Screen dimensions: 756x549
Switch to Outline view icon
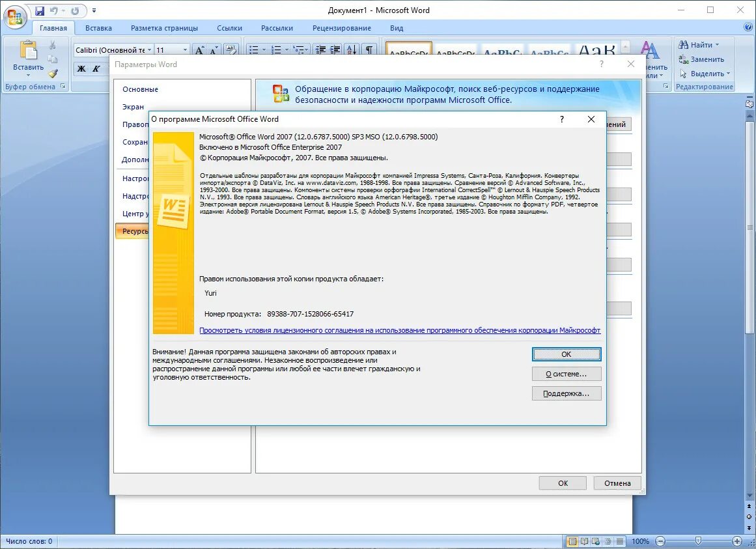pos(608,541)
